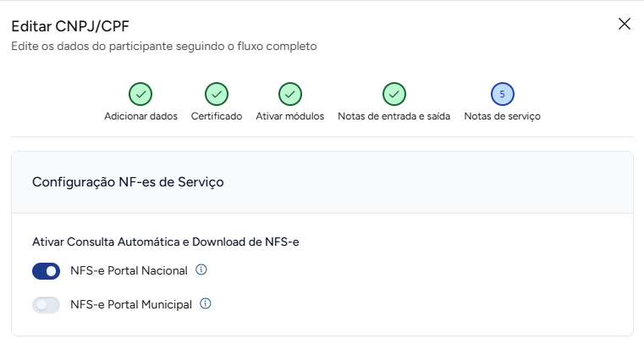Viewport: 644px width, 361px height.
Task: Go to the Adicionar dados step label
Action: 140,116
